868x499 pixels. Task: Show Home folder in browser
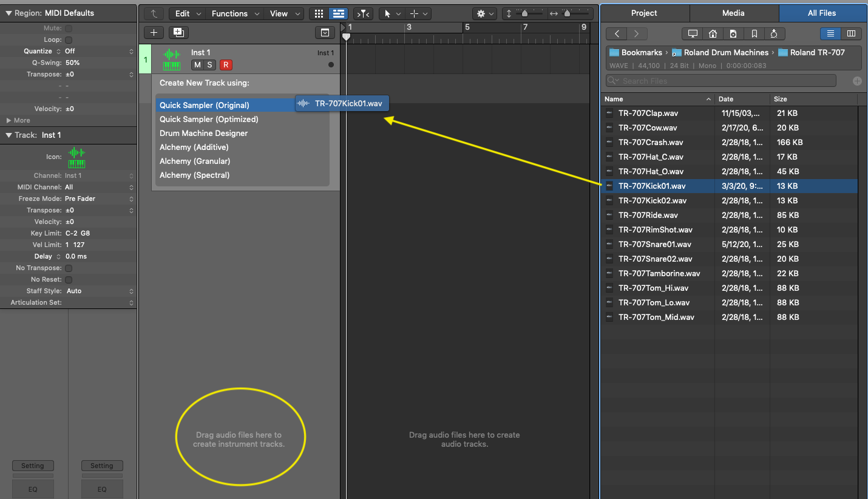(713, 34)
